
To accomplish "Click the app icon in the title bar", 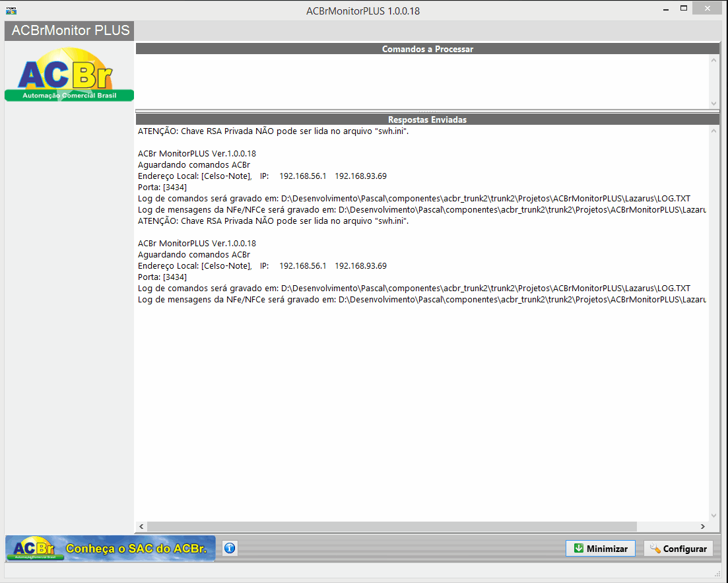I will coord(11,10).
